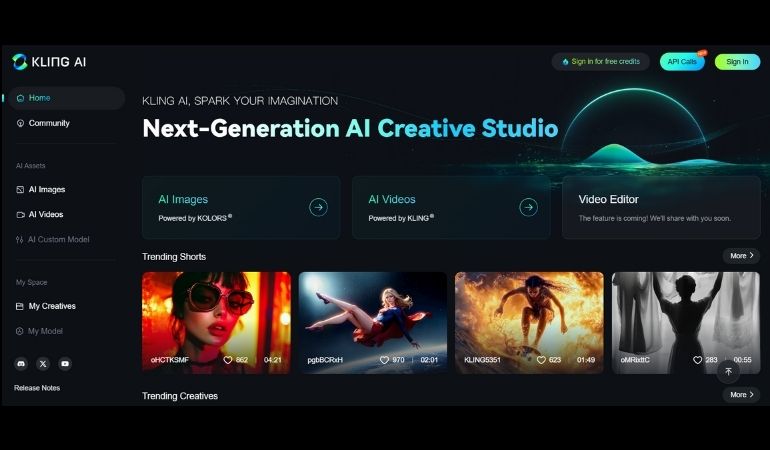Open the Home sidebar item
Screen dimensions: 770x450
(x=66, y=98)
